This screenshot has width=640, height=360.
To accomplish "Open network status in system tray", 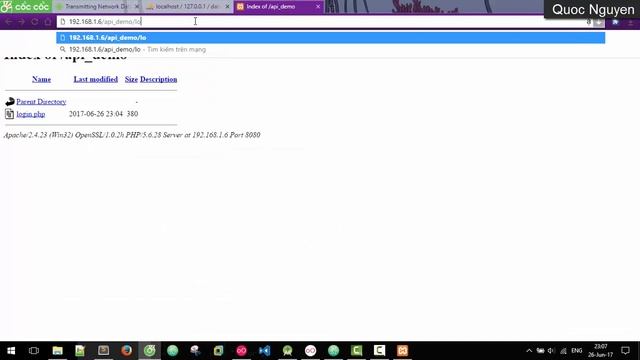I will click(563, 351).
